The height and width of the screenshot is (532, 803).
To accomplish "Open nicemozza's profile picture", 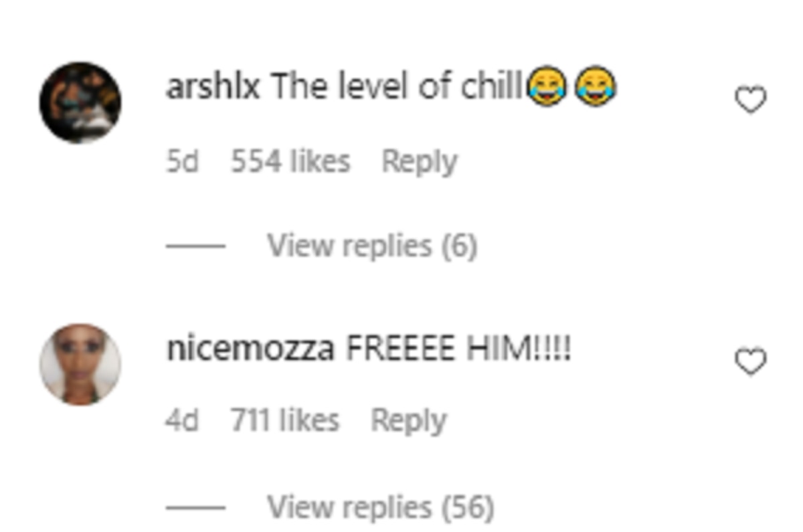I will (x=80, y=364).
